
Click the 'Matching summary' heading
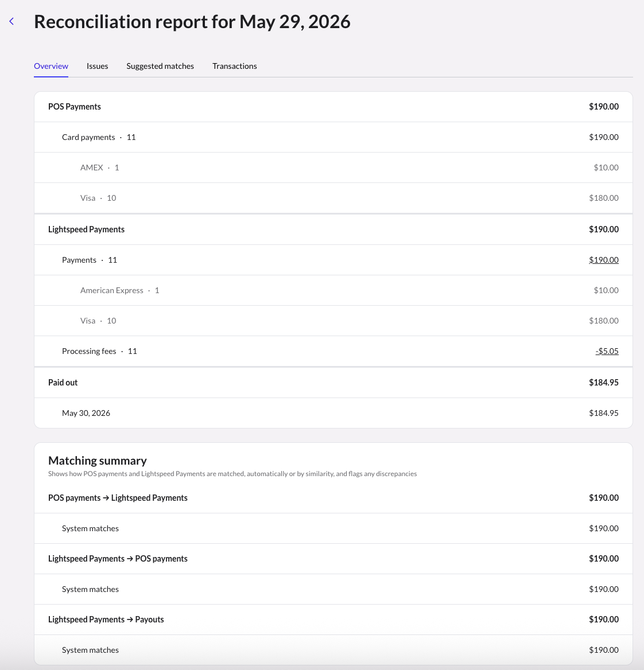98,460
